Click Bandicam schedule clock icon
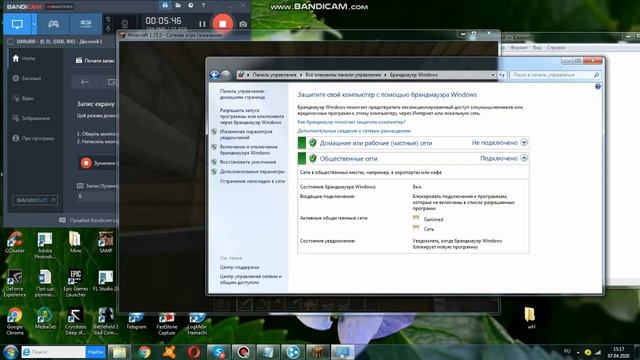Image resolution: width=640 pixels, height=360 pixels. tap(191, 5)
